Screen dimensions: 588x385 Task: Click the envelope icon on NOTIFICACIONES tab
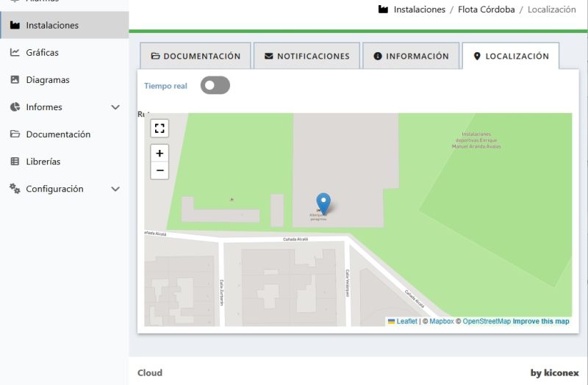pyautogui.click(x=269, y=56)
